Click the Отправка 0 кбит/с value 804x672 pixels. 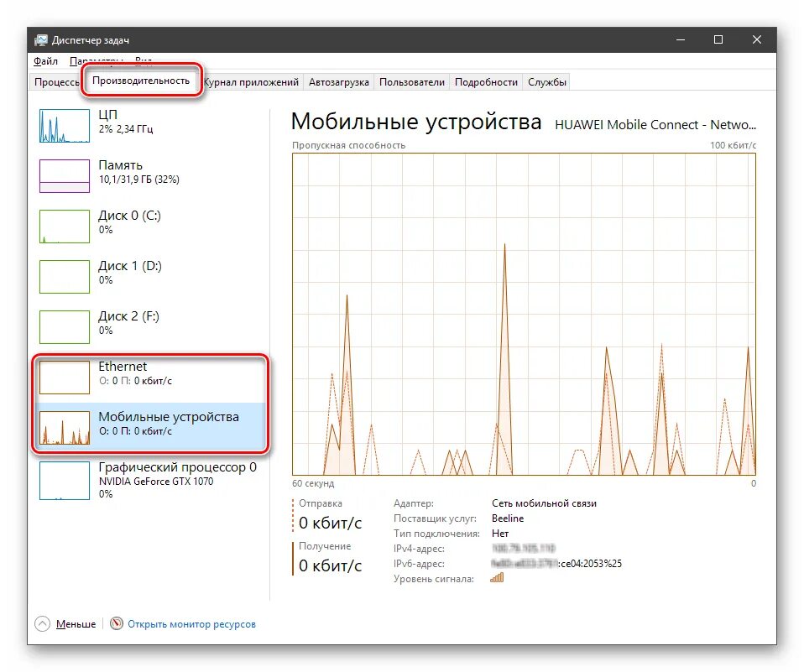(x=330, y=523)
